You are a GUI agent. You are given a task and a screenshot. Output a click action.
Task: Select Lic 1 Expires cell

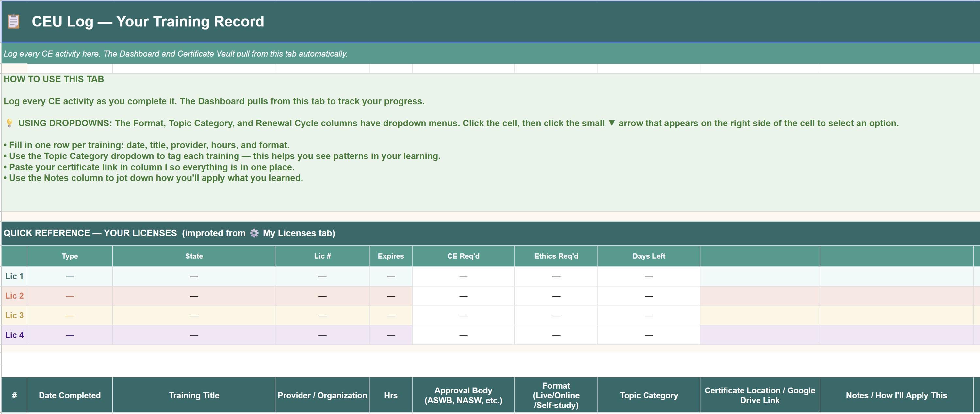[391, 276]
